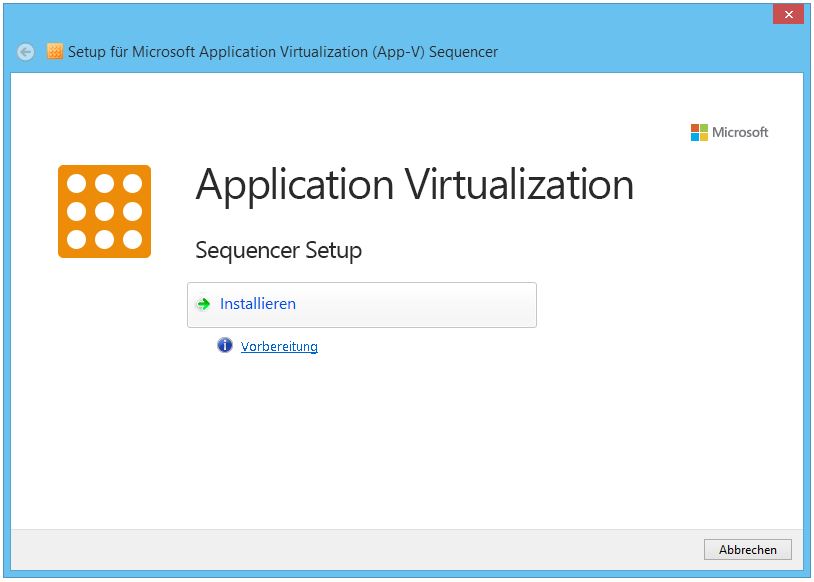814x582 pixels.
Task: Click the large orange App-V grid logo
Action: point(104,211)
